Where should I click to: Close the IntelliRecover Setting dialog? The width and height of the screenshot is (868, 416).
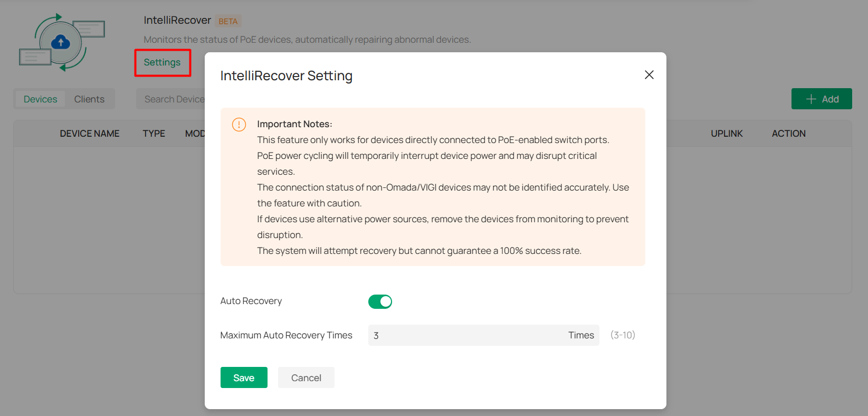pos(649,75)
